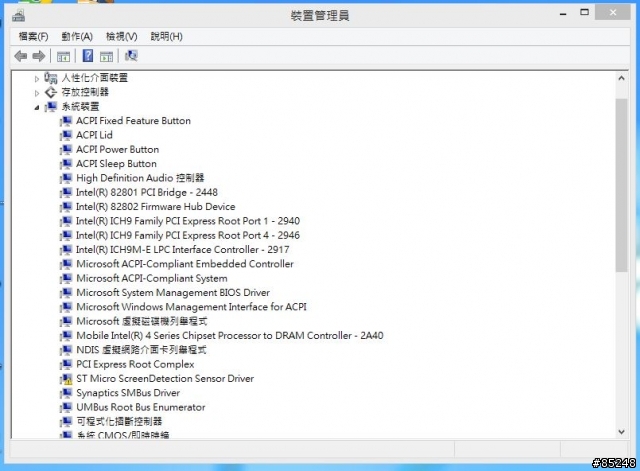This screenshot has width=640, height=471.
Task: Select ICH9 PCI Express Root Port 1 - 2940
Action: tap(188, 221)
